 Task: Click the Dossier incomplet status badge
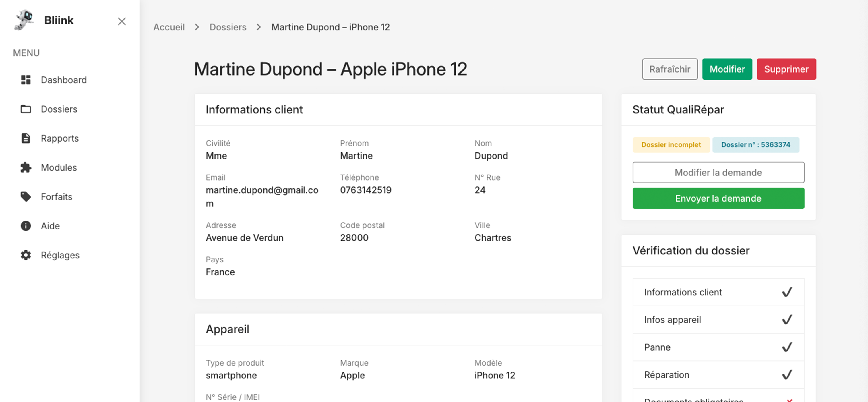(x=671, y=144)
